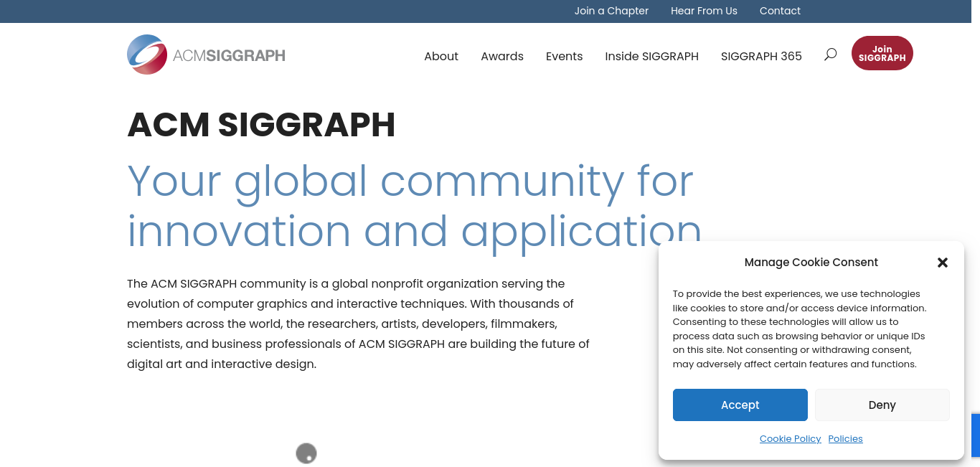This screenshot has height=467, width=980.
Task: Open the SIGGRAPH 365 menu
Action: [x=761, y=56]
